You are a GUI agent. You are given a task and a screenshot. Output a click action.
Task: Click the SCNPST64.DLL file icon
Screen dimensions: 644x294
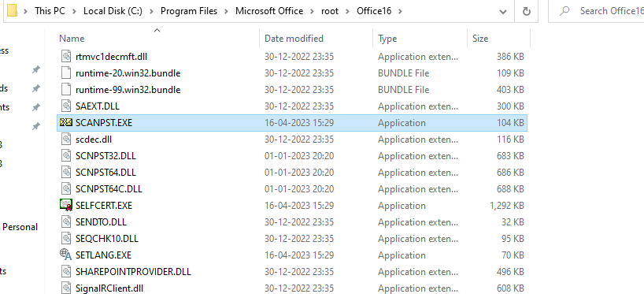click(x=66, y=173)
